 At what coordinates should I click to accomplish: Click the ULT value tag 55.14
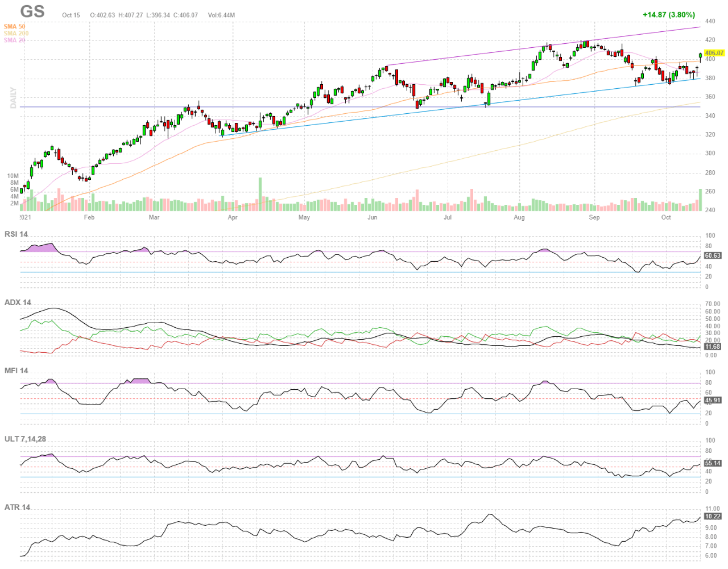[713, 463]
